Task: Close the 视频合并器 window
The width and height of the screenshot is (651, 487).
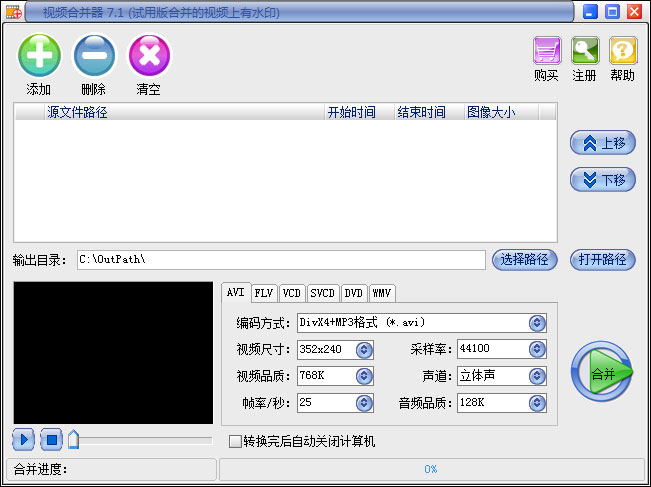Action: [x=634, y=12]
